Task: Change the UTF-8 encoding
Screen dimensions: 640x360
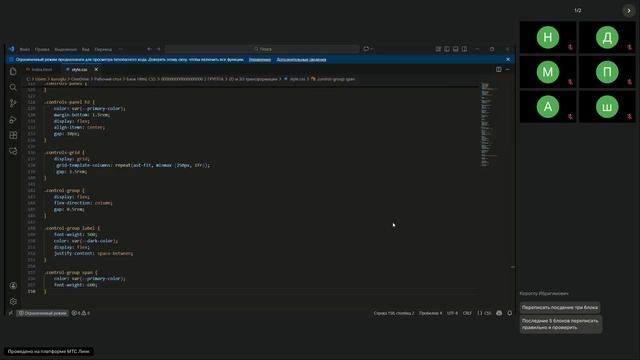Action: [452, 313]
